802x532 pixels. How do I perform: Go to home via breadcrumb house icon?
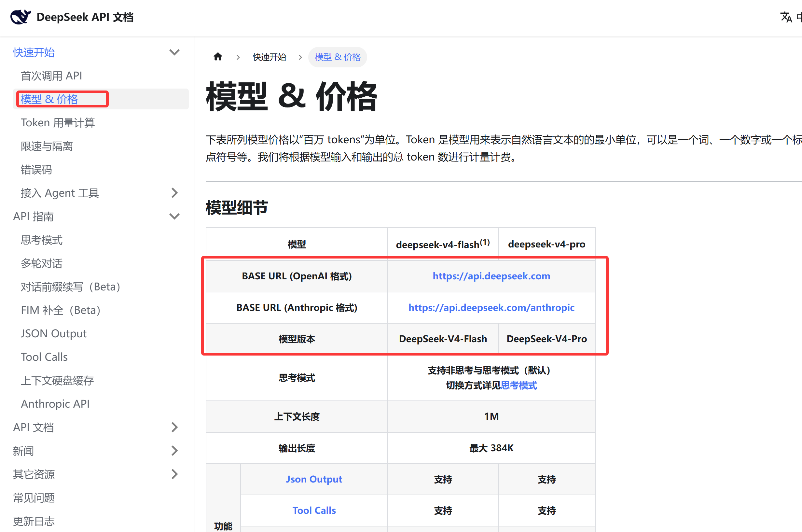tap(218, 57)
